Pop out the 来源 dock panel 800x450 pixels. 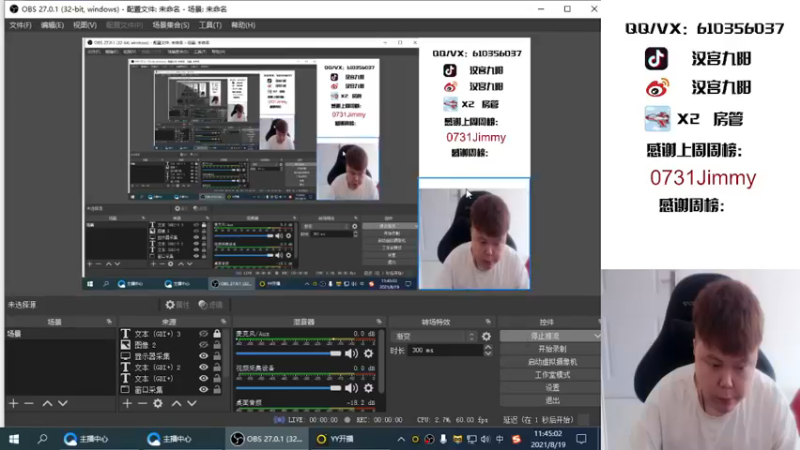[223, 322]
